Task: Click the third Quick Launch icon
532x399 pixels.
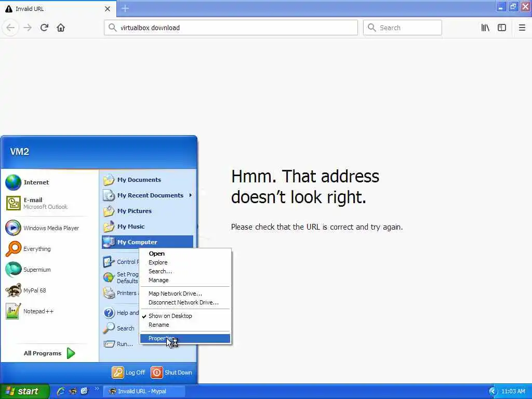Action: 85,391
